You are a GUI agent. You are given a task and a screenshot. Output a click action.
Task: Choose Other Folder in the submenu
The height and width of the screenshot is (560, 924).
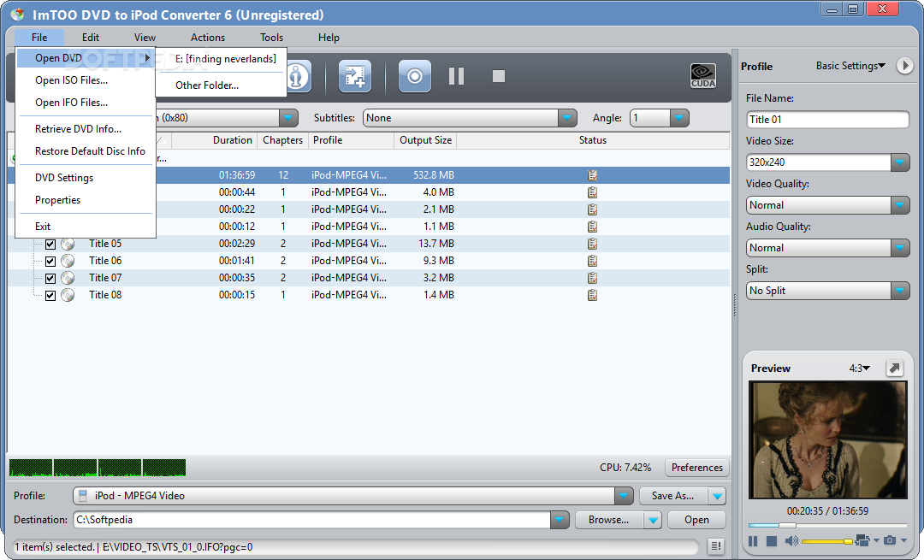[x=221, y=85]
